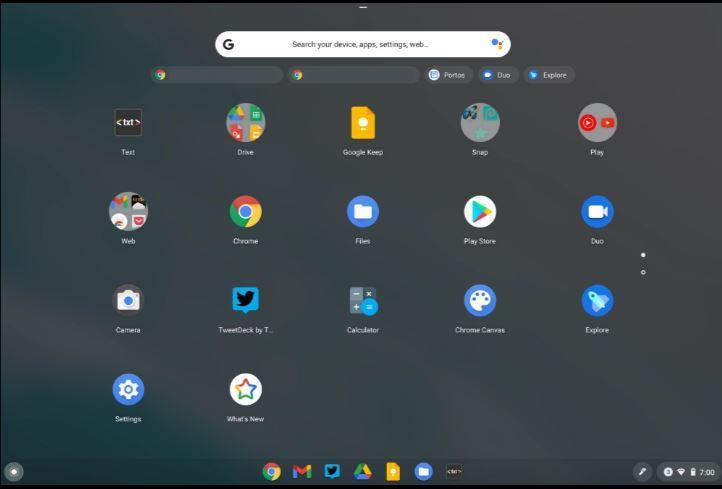Open the Text editor app
This screenshot has width=722, height=489.
(x=128, y=123)
